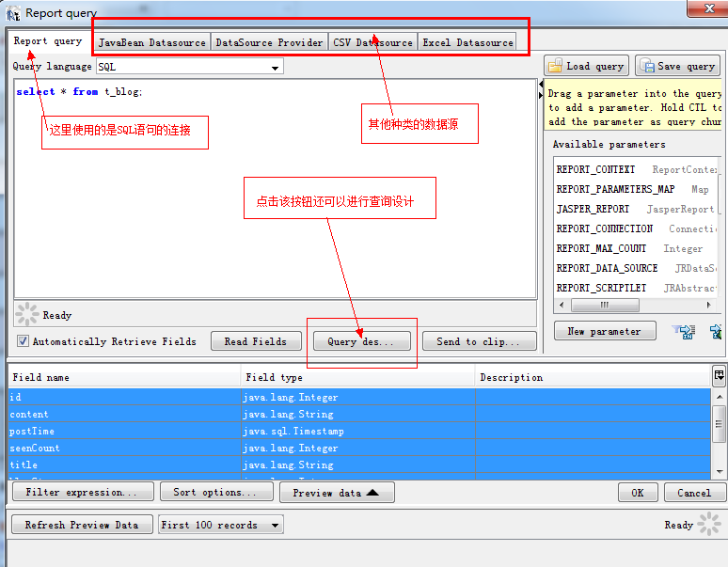This screenshot has height=567, width=728.
Task: Click the fields table vertical scrollbar thumb
Action: click(x=720, y=424)
